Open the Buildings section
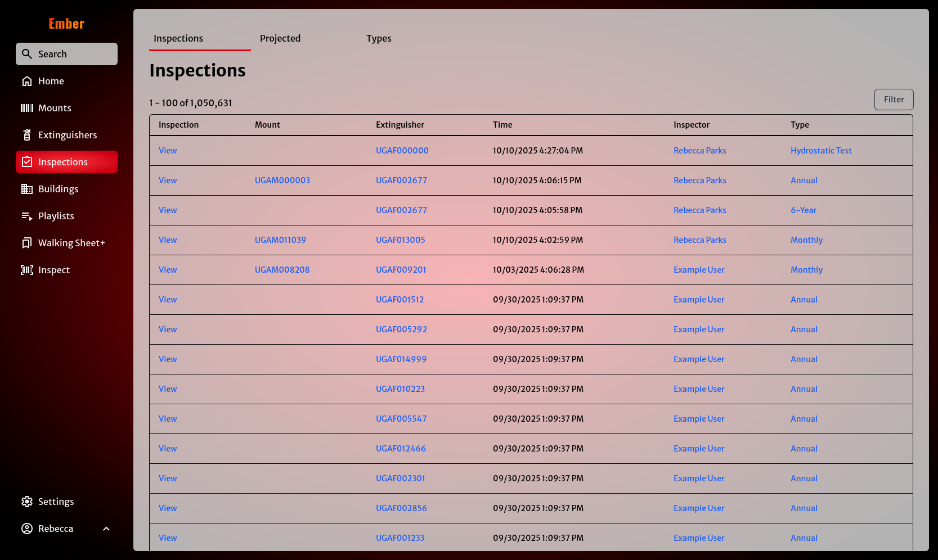 point(58,189)
